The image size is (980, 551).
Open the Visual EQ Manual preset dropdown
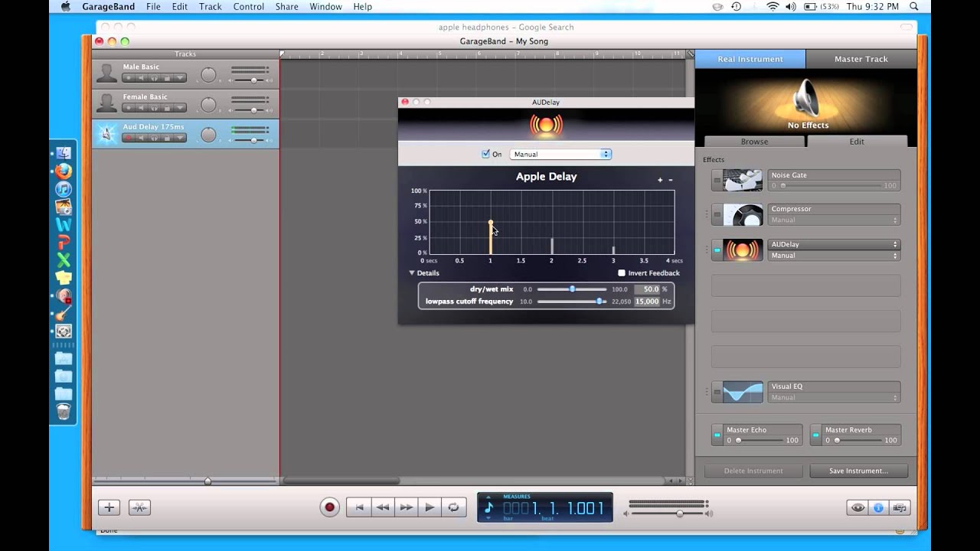(834, 398)
